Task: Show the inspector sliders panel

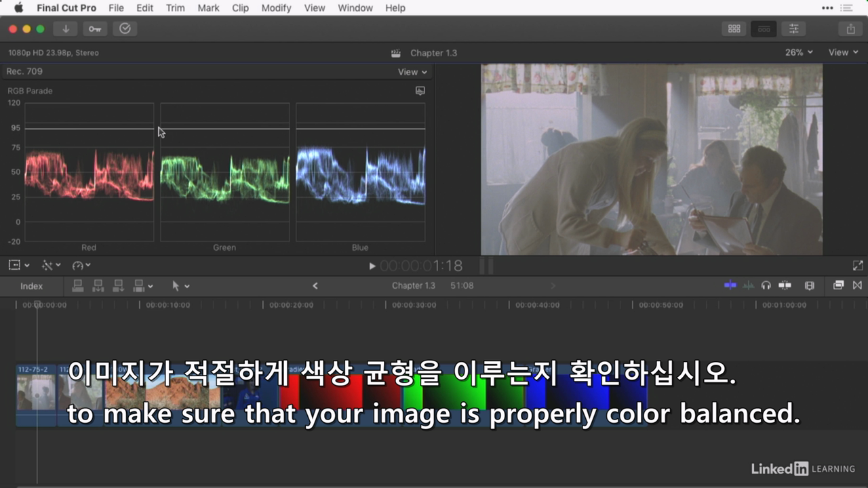Action: coord(793,29)
